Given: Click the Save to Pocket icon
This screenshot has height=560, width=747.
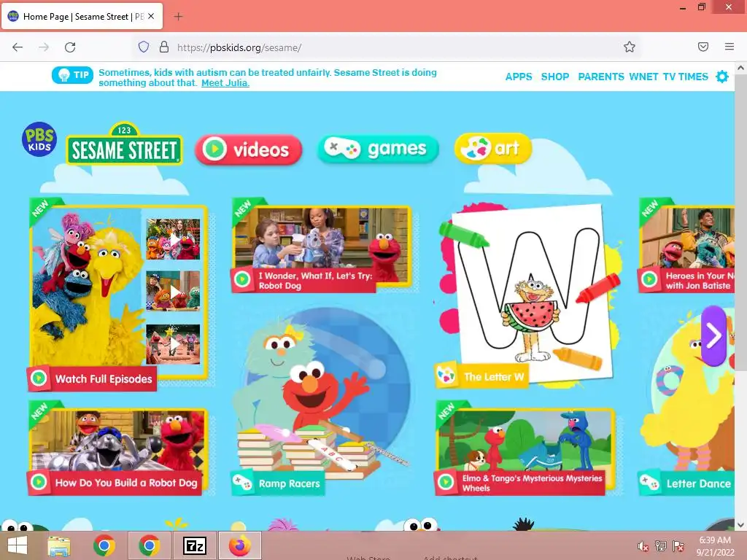Looking at the screenshot, I should [703, 47].
